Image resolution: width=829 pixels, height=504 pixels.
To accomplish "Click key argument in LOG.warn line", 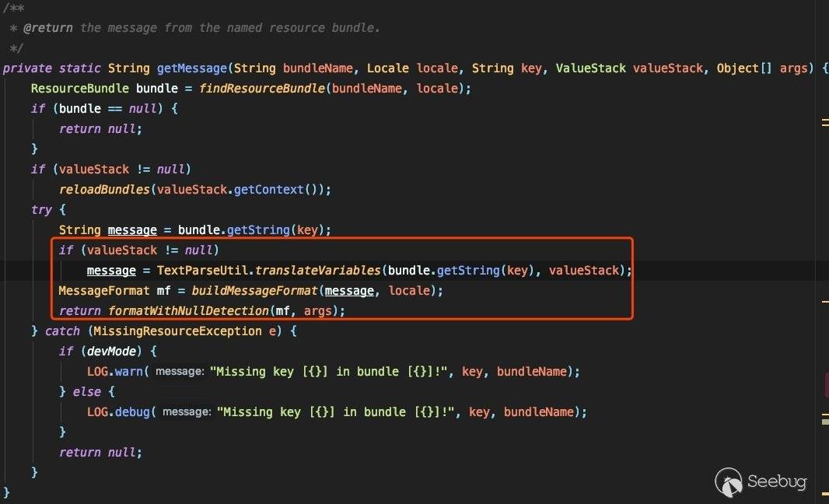I will pyautogui.click(x=472, y=371).
